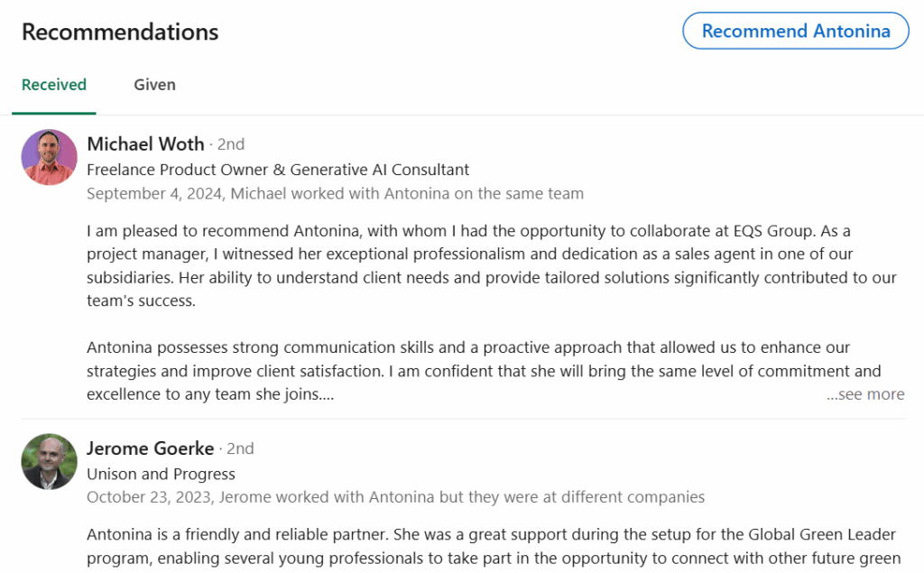924x573 pixels.
Task: Click the Recommendations section heading
Action: 120,32
